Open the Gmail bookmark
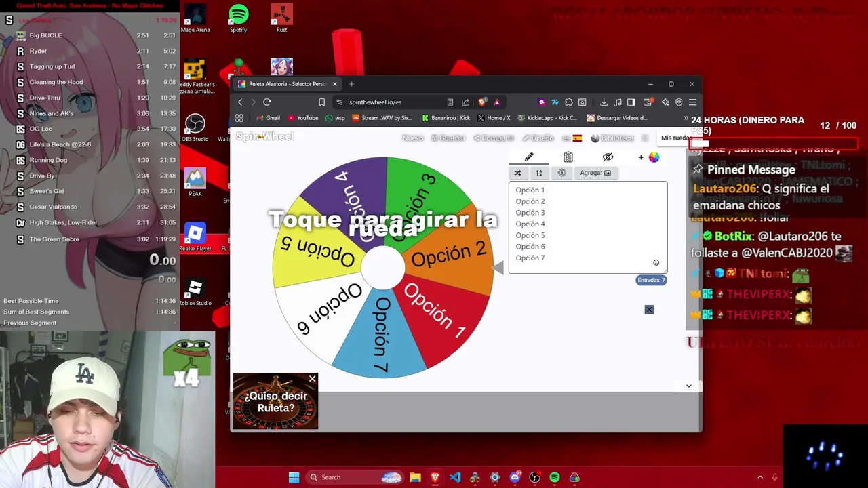Viewport: 868px width, 488px height. 269,117
